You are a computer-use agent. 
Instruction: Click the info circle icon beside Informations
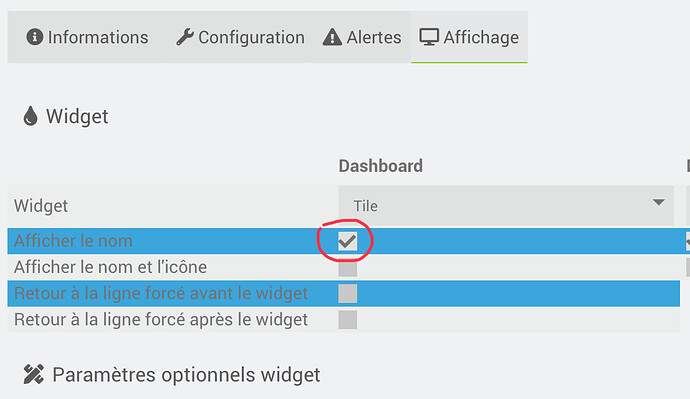click(35, 37)
